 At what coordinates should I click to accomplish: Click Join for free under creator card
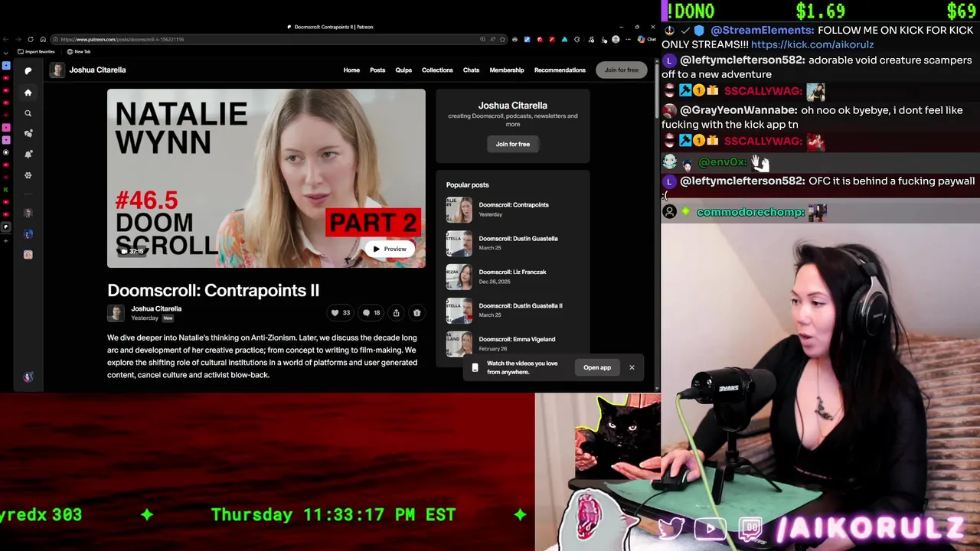[x=512, y=144]
